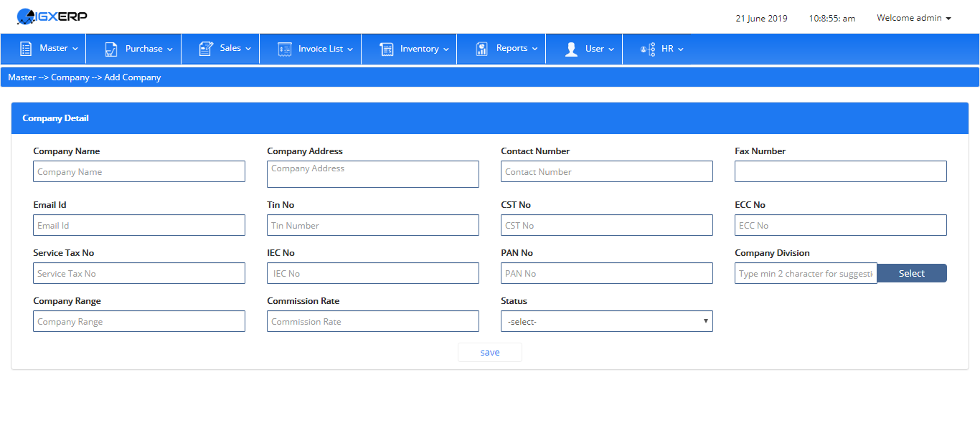Image resolution: width=980 pixels, height=448 pixels.
Task: Focus the PAN No field
Action: (607, 273)
